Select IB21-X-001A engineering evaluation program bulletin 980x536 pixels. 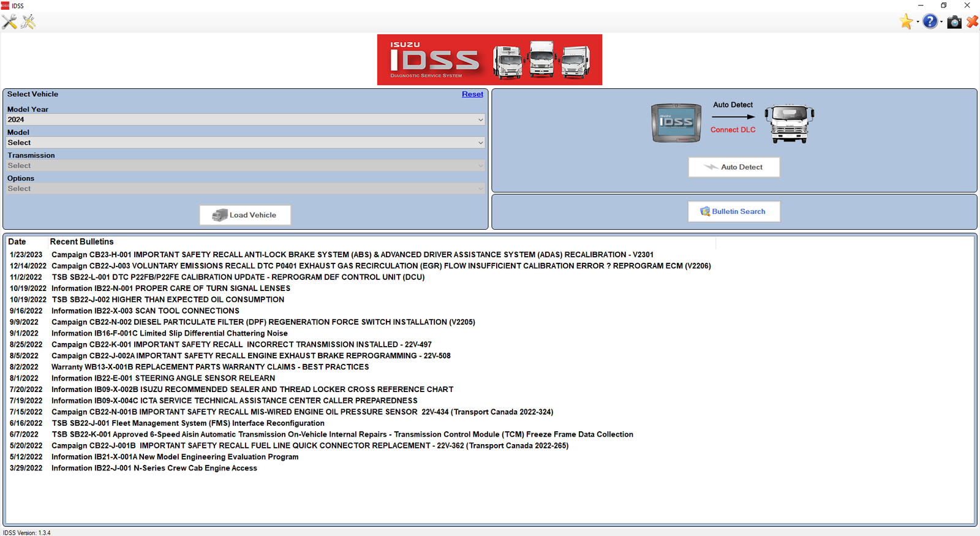(175, 457)
